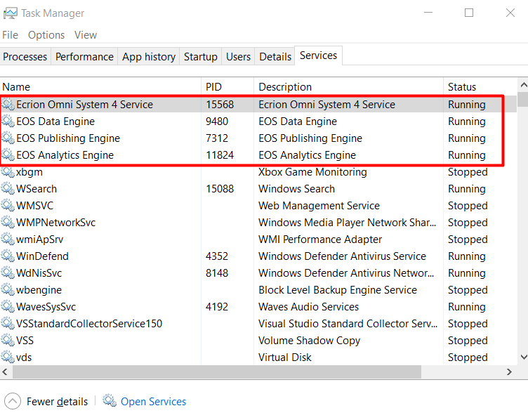Switch to the App history tab
Viewport: 528px width, 420px height.
click(x=149, y=57)
